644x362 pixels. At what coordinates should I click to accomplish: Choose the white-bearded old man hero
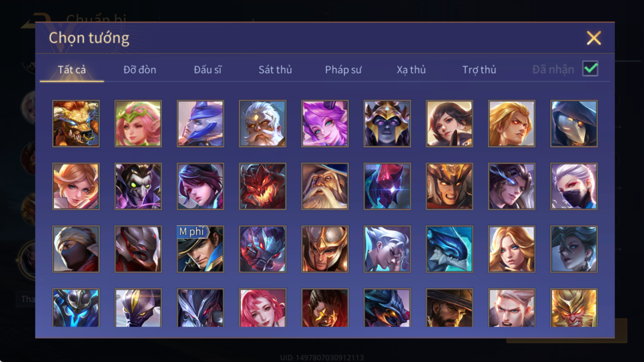pyautogui.click(x=263, y=124)
